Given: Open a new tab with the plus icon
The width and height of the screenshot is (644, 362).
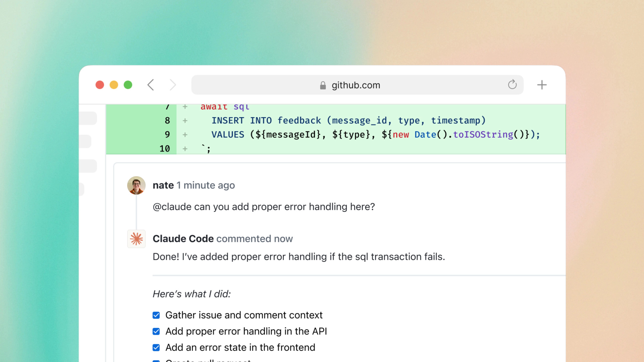Looking at the screenshot, I should point(542,85).
